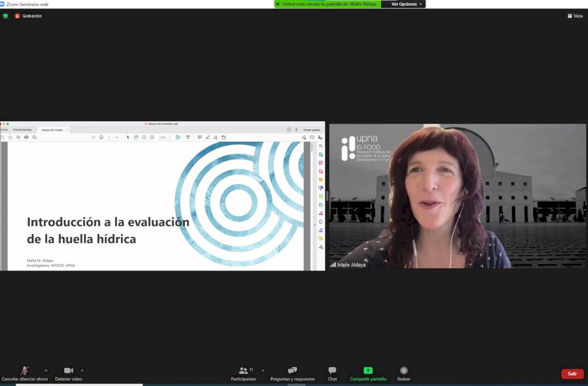Expand the participants options chevron
The image size is (588, 386).
(263, 370)
